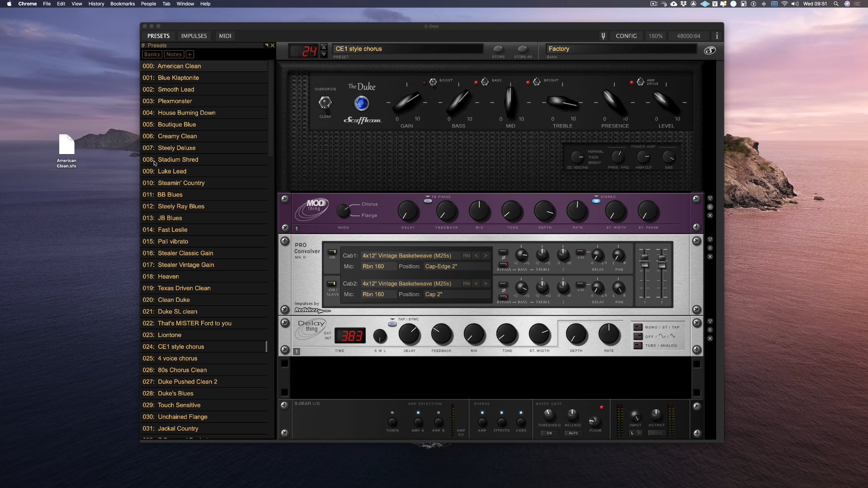Switch to the IMPULSES tab
The height and width of the screenshot is (488, 868).
(194, 36)
